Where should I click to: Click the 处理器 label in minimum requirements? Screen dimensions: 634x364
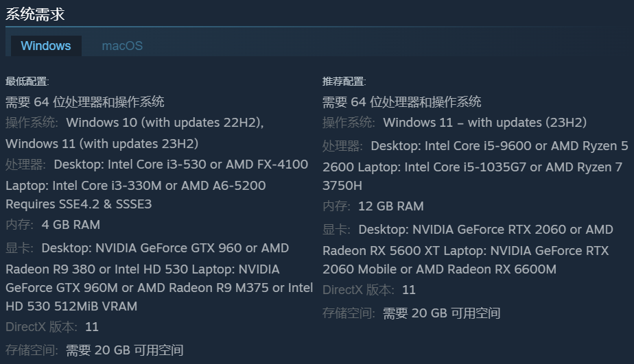tap(26, 165)
